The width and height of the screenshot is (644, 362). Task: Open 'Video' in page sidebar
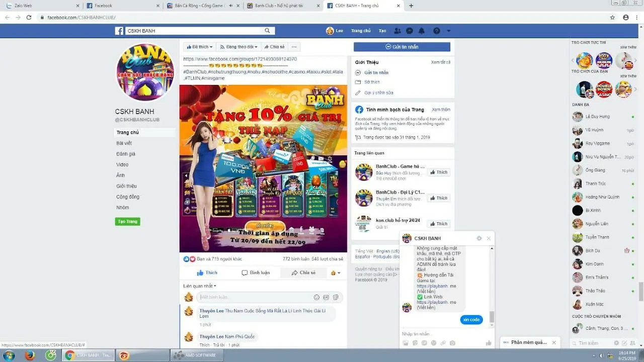pyautogui.click(x=122, y=164)
